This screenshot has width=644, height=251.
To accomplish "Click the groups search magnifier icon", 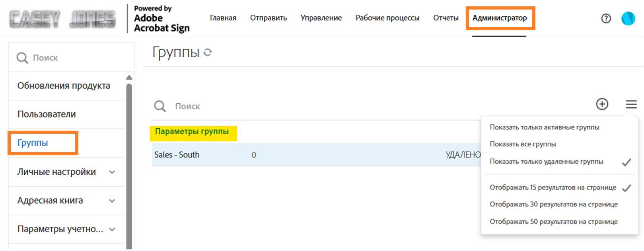I will tap(160, 106).
